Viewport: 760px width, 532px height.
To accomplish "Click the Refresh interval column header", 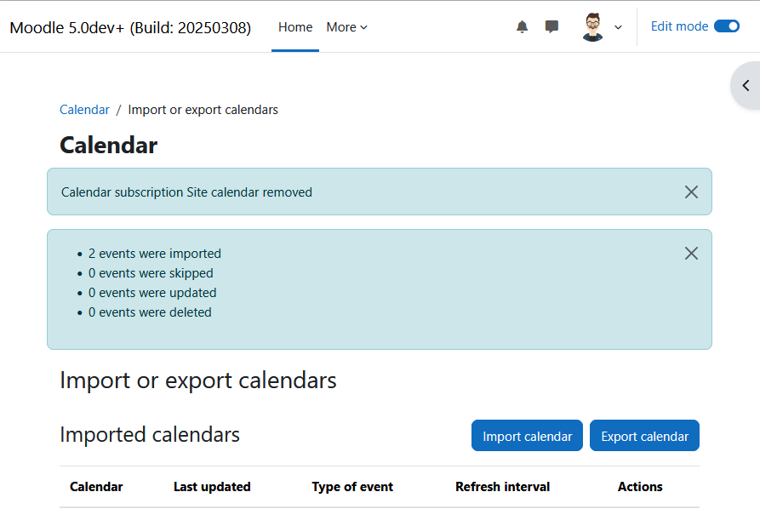I will tap(503, 486).
